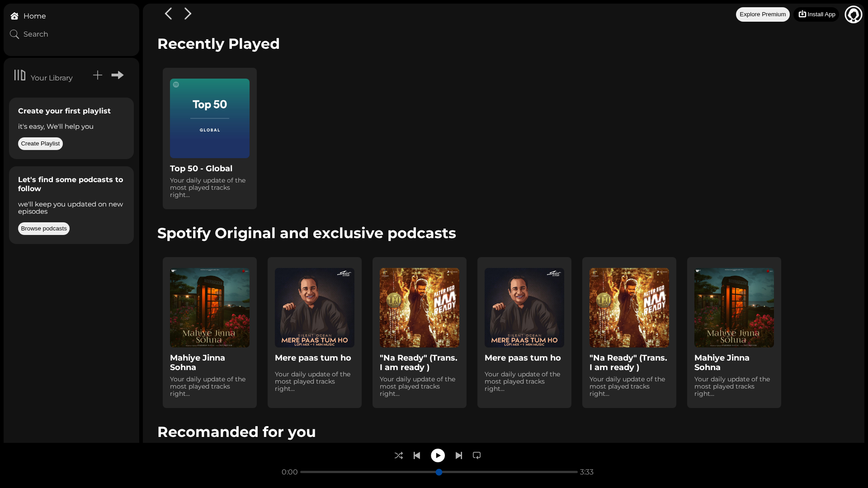Open the second Na Ready cover art
Viewport: 868px width, 488px height.
(x=629, y=308)
